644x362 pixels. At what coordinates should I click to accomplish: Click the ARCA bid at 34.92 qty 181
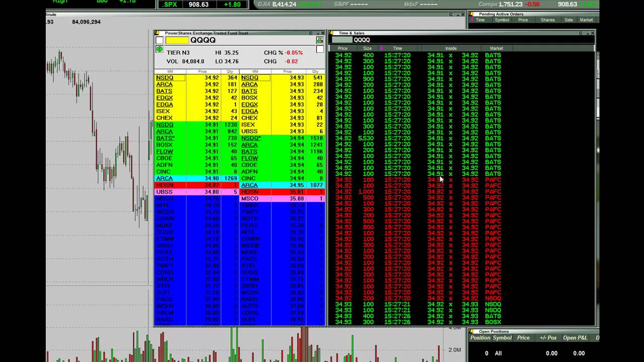[197, 84]
